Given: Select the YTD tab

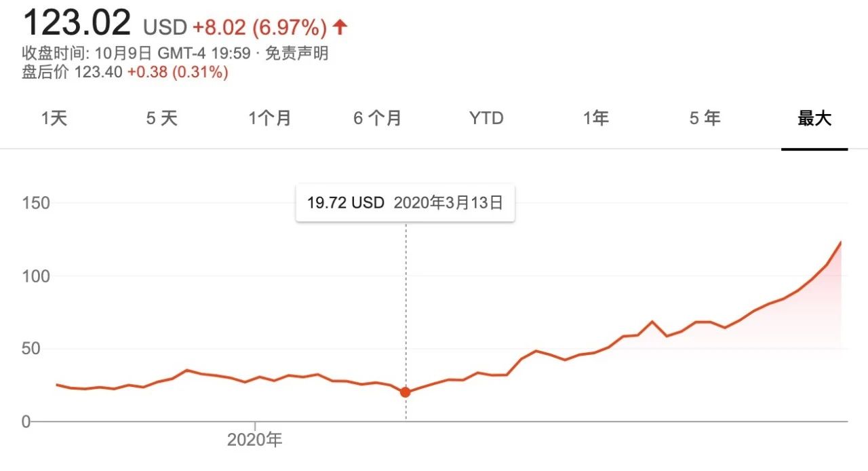Looking at the screenshot, I should coord(486,119).
